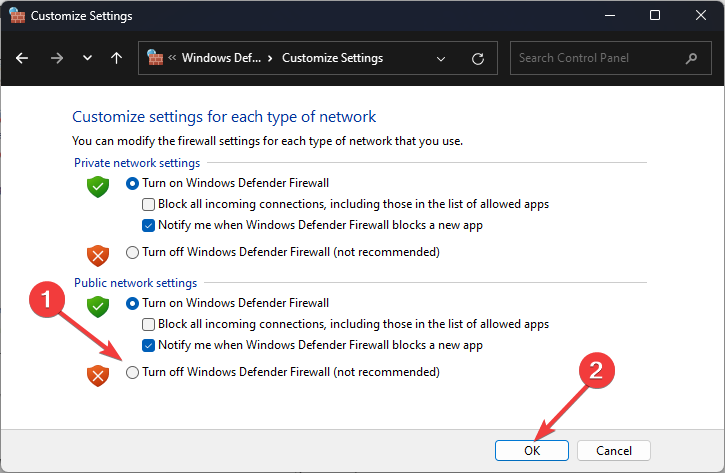Click the title bar firewall icon

pyautogui.click(x=17, y=15)
